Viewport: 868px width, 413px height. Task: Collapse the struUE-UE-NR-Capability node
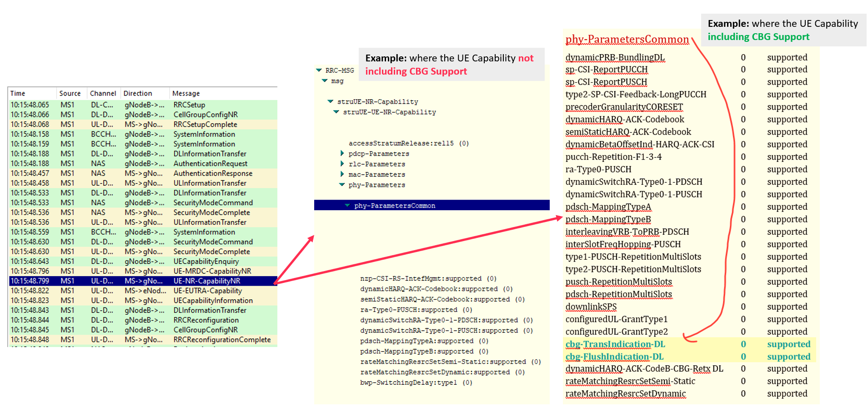tap(336, 112)
